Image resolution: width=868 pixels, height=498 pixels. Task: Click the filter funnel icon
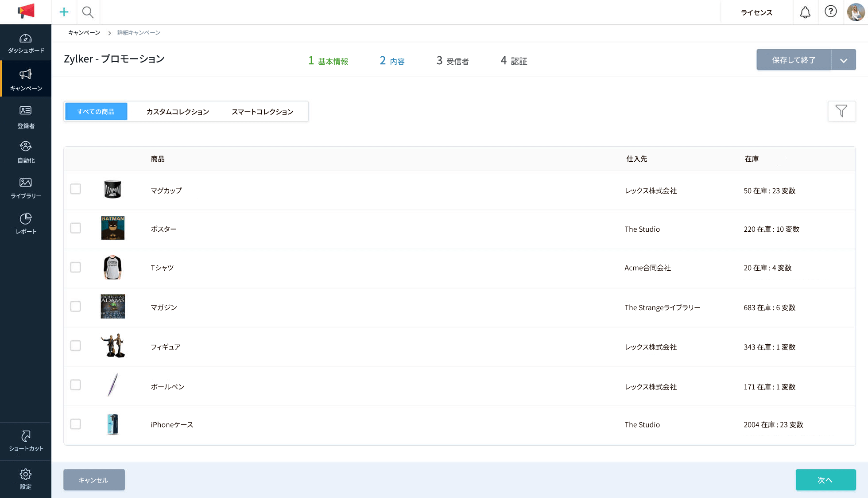pos(841,111)
